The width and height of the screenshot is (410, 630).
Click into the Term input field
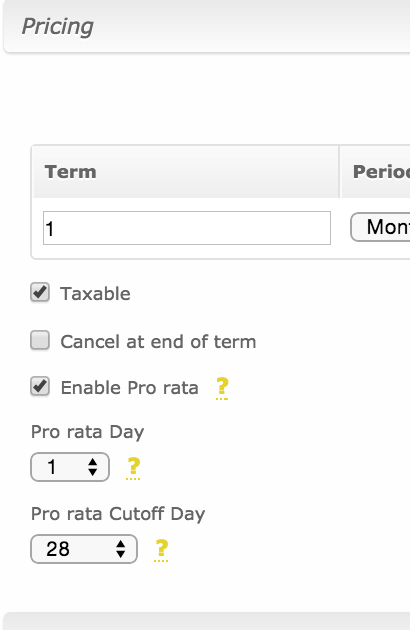pyautogui.click(x=187, y=228)
